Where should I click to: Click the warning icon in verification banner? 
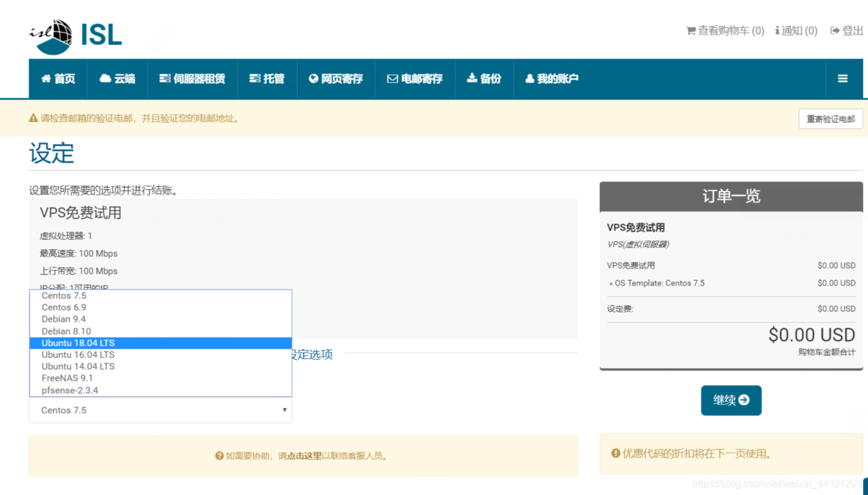tap(34, 118)
